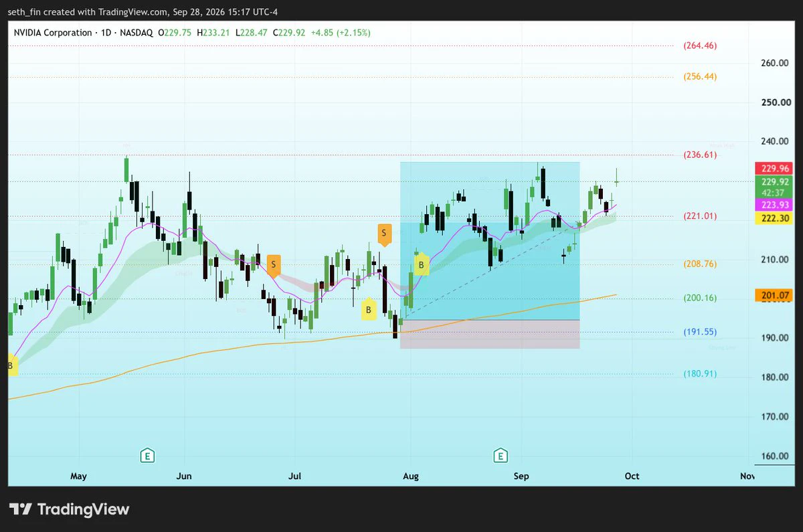803x532 pixels.
Task: Click Sep on the time axis
Action: pos(521,476)
